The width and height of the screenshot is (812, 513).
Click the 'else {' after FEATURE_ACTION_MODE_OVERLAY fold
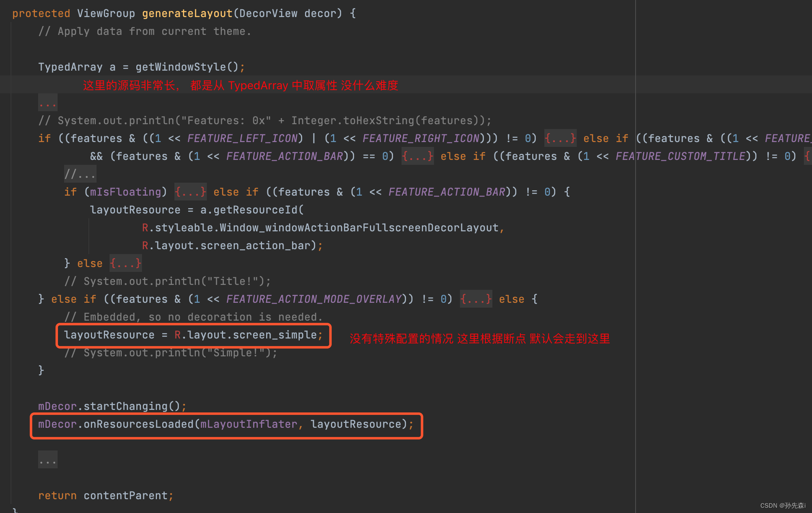[518, 299]
